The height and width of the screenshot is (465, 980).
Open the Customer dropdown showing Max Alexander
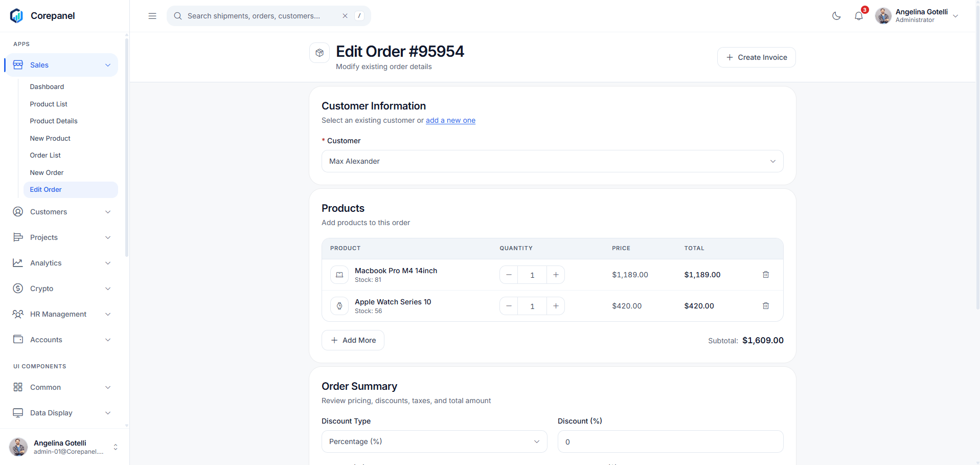tap(552, 161)
